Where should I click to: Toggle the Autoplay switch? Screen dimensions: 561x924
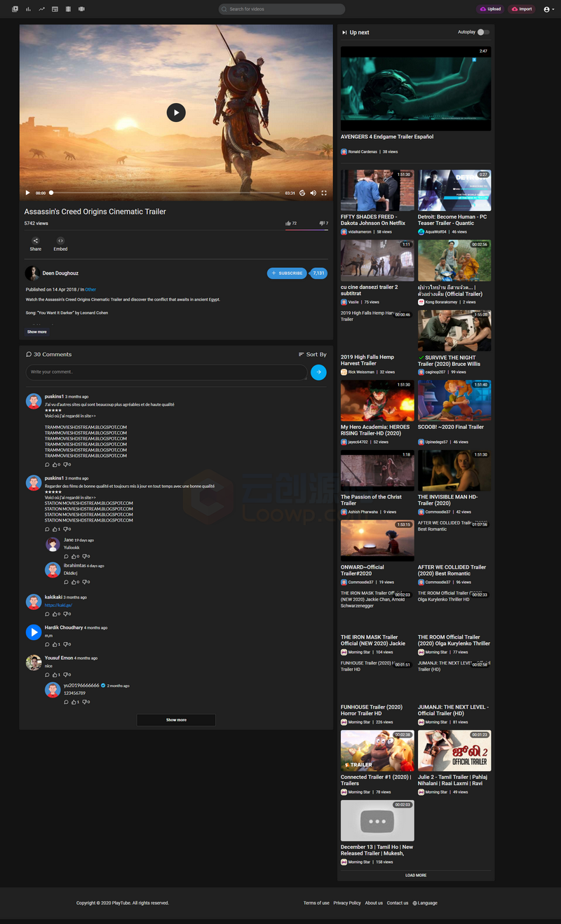[483, 32]
